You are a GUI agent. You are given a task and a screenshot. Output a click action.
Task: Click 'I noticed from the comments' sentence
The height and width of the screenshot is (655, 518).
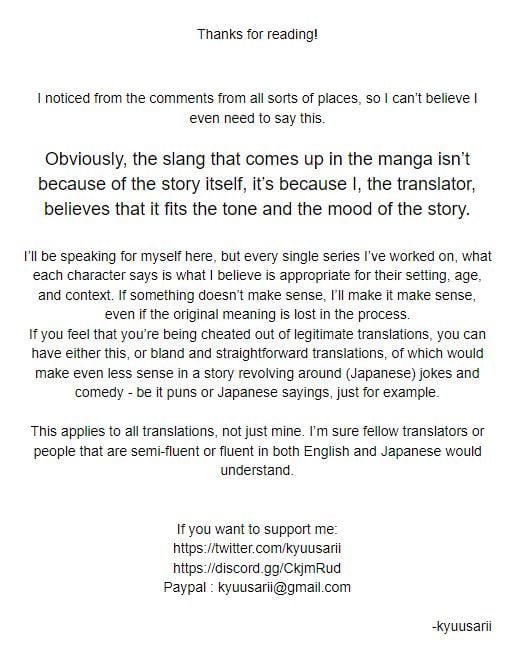[257, 99]
